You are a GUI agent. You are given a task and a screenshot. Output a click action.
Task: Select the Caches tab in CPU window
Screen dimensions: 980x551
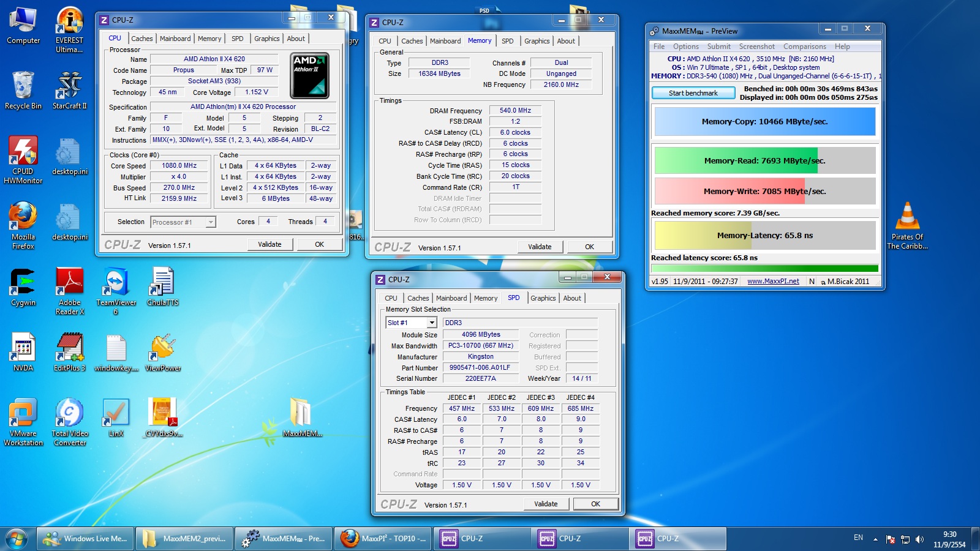(x=141, y=39)
